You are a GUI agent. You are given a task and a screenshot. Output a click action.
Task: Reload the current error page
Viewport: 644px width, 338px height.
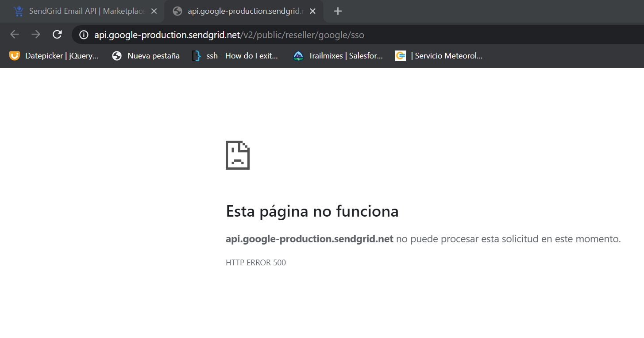[57, 35]
